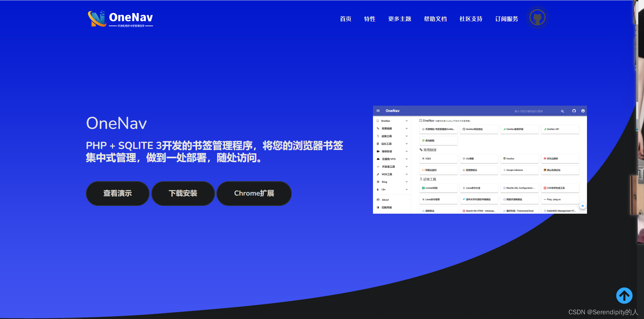
Task: Open the Ping | ping.sx bookmark card
Action: click(x=560, y=200)
